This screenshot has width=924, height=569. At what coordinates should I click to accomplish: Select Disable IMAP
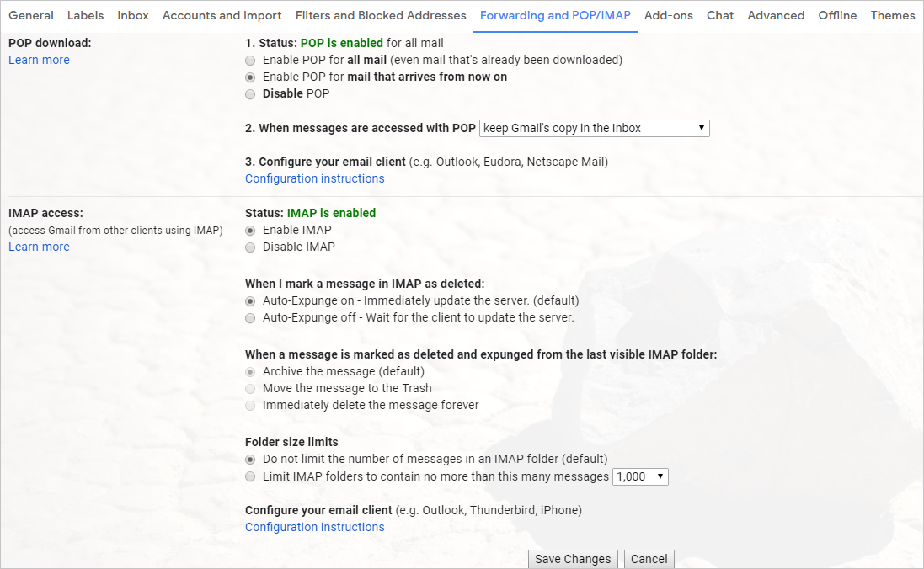[250, 247]
